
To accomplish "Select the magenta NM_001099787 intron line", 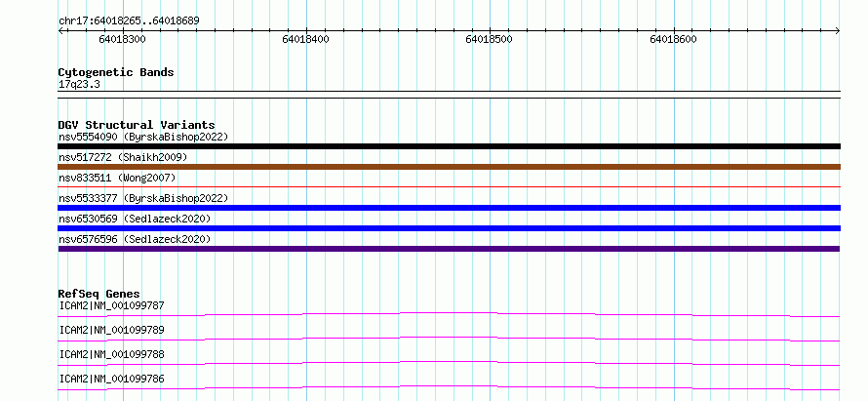I will point(449,314).
